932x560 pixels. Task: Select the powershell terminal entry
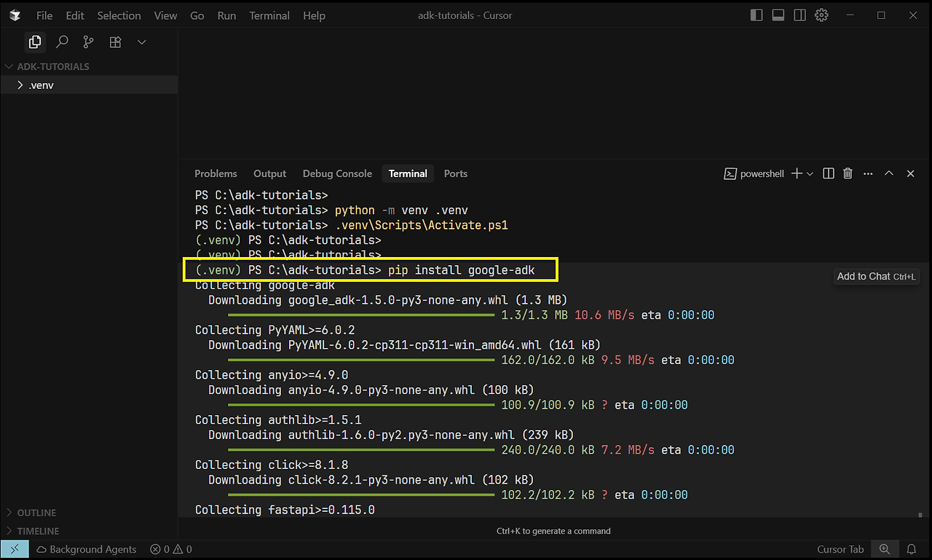754,173
